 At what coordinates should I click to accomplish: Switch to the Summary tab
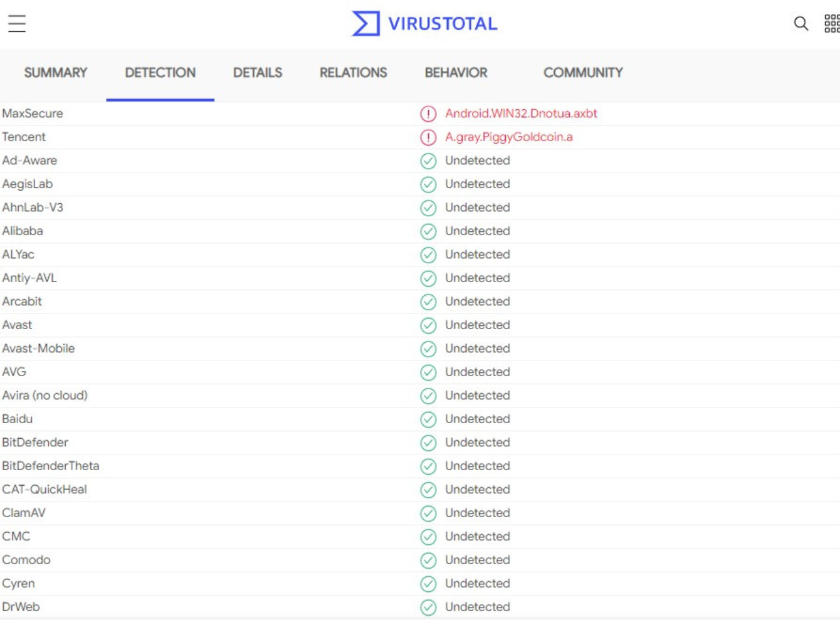tap(56, 73)
